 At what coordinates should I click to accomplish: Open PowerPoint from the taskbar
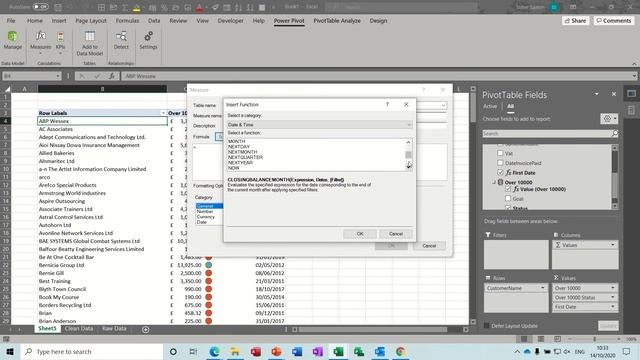(x=276, y=351)
